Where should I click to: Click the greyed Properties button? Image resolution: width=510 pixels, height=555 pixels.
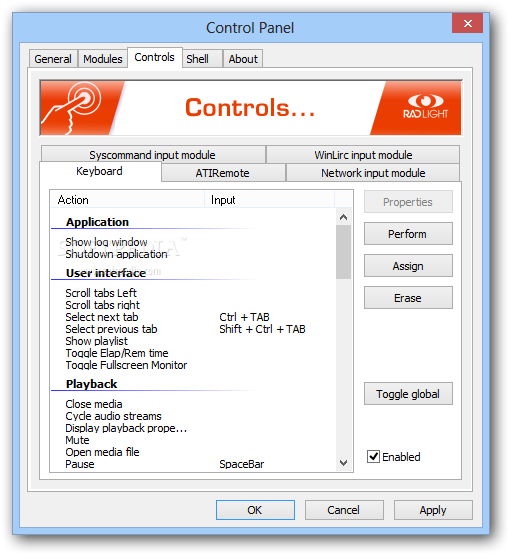point(408,202)
